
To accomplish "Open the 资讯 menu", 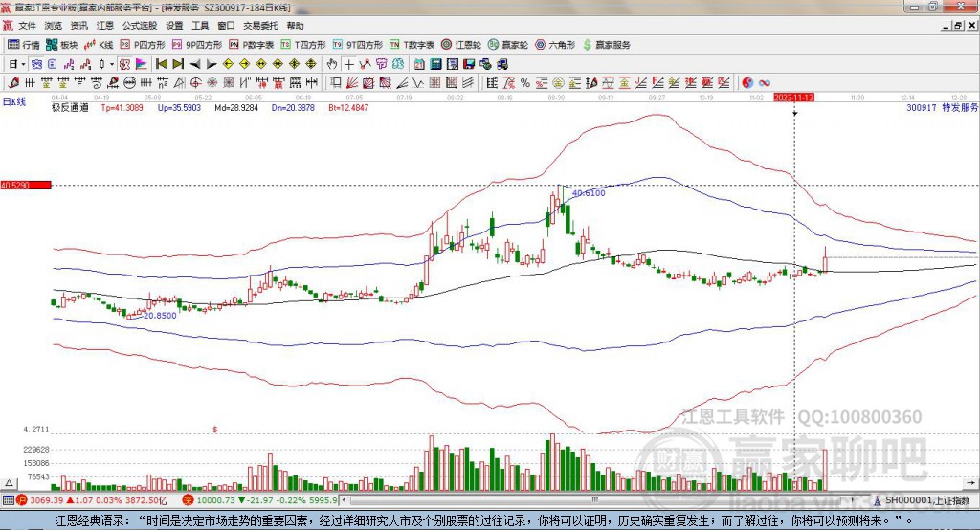I will [78, 26].
